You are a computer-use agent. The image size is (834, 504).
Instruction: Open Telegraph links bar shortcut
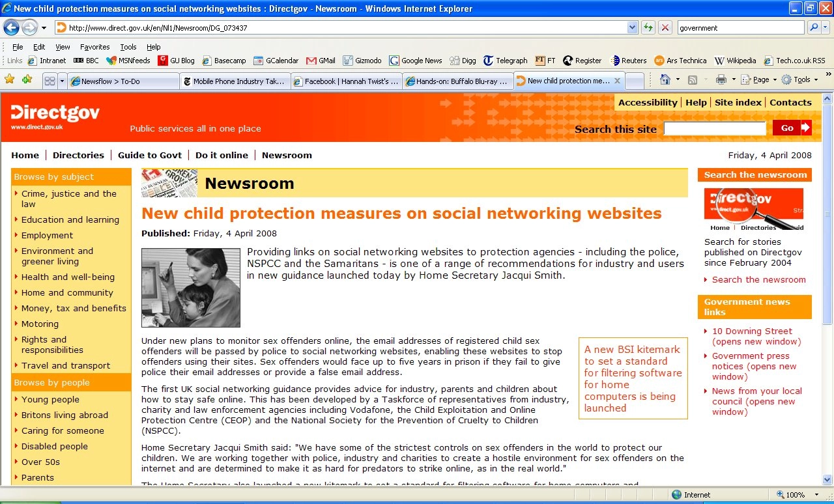click(x=506, y=61)
